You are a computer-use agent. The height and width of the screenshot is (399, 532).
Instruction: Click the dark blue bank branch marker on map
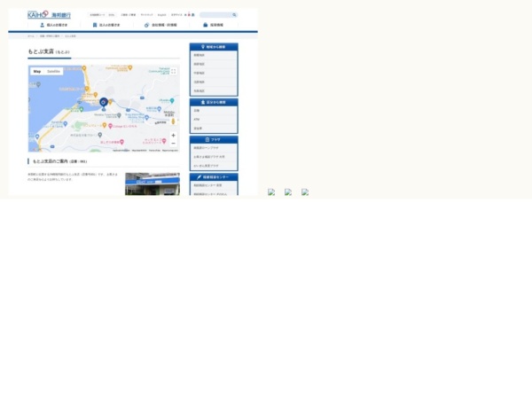[x=104, y=103]
